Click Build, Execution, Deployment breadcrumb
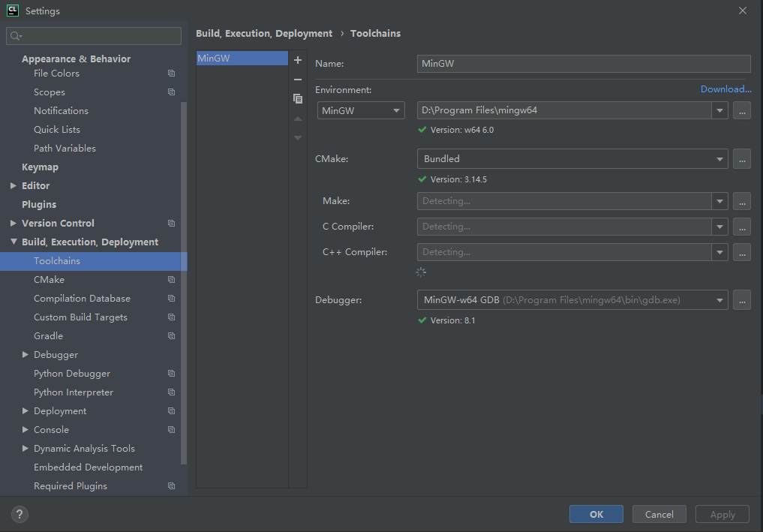This screenshot has width=763, height=532. [x=264, y=33]
